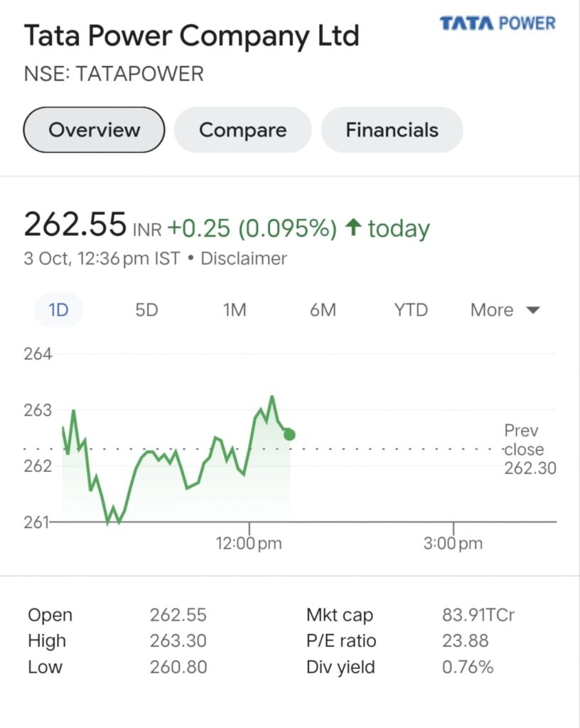Click the Tata Power logo

[498, 23]
